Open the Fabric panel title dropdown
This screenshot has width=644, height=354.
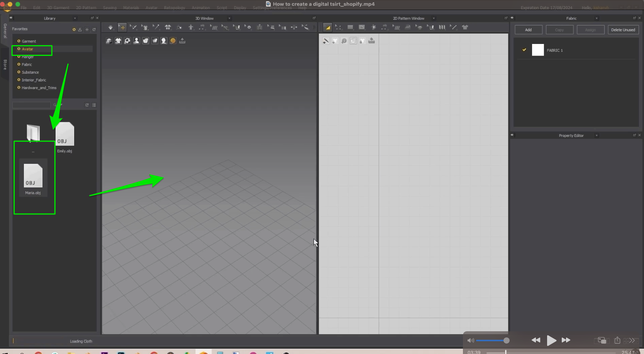tap(597, 18)
